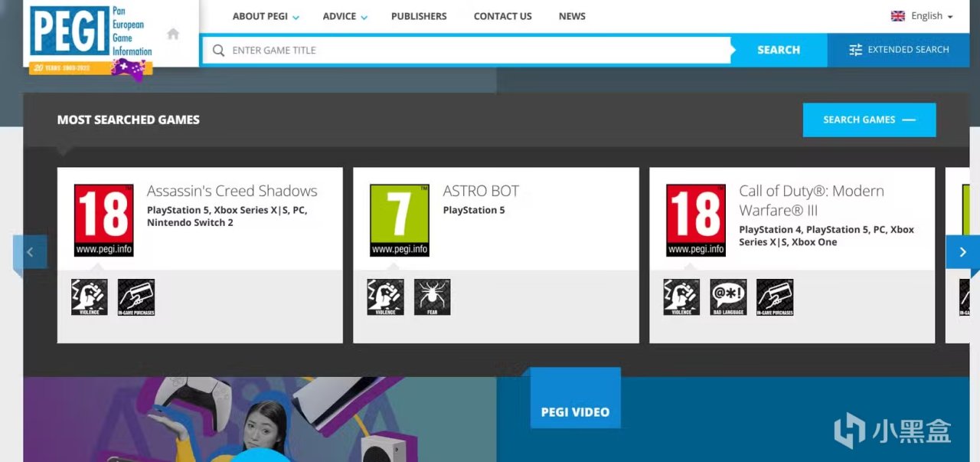Open the Publishers page
This screenshot has height=462, width=980.
(419, 16)
